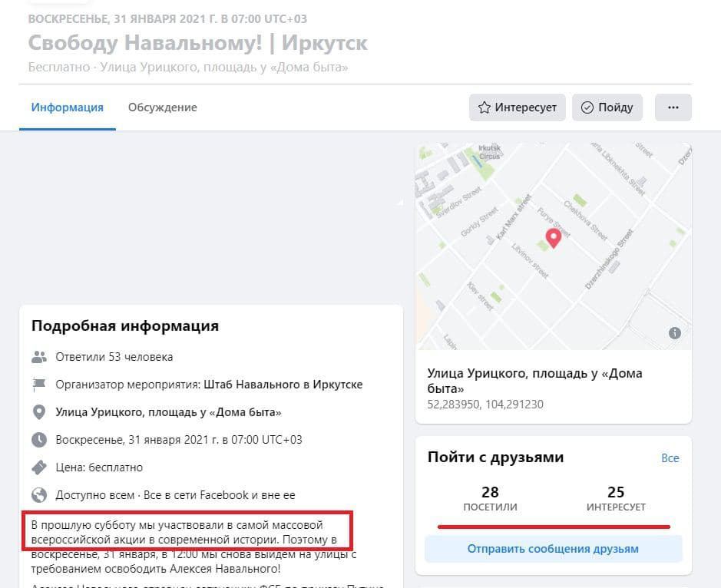Switch to the Информация tab
The image size is (721, 588).
pos(67,107)
